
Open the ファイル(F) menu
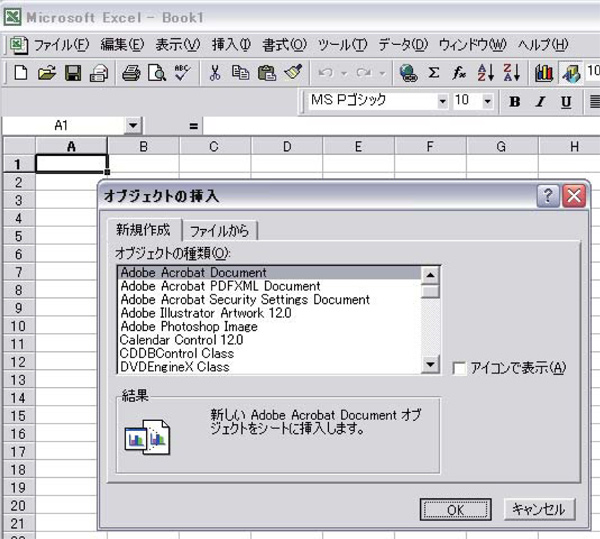point(61,45)
